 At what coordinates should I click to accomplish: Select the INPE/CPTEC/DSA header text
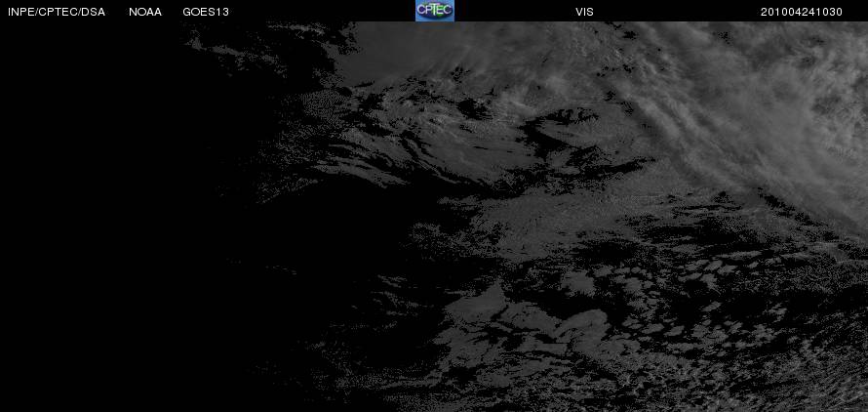click(x=57, y=12)
